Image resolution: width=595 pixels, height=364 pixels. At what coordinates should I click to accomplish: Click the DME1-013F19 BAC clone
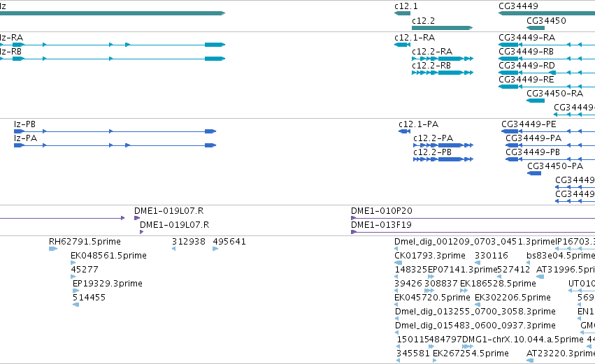coord(473,232)
